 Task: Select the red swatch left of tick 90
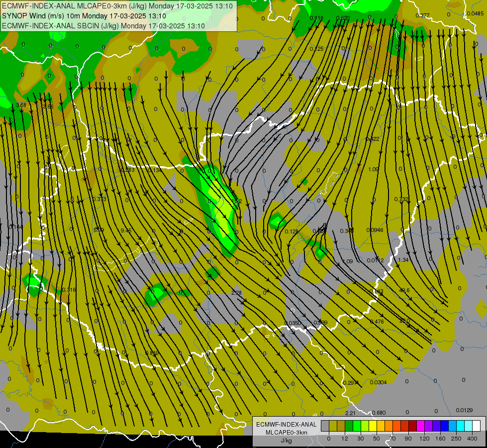pyautogui.click(x=405, y=426)
